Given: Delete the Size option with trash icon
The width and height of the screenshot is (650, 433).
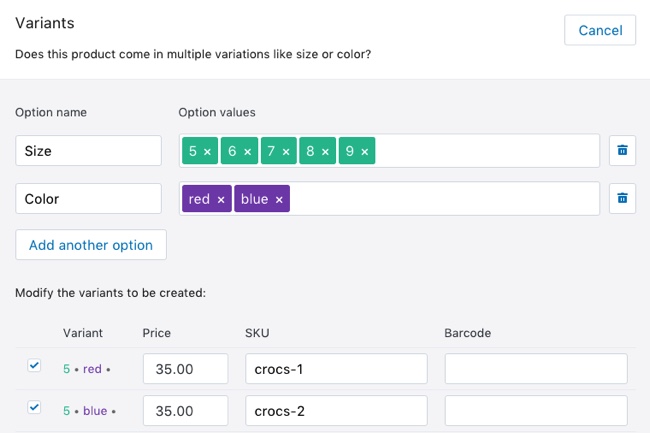Looking at the screenshot, I should tap(622, 150).
